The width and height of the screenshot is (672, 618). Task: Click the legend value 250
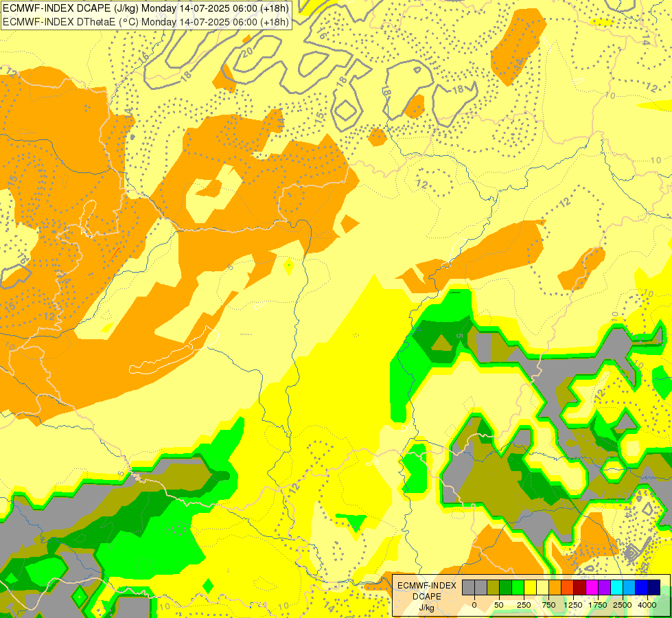pyautogui.click(x=524, y=605)
